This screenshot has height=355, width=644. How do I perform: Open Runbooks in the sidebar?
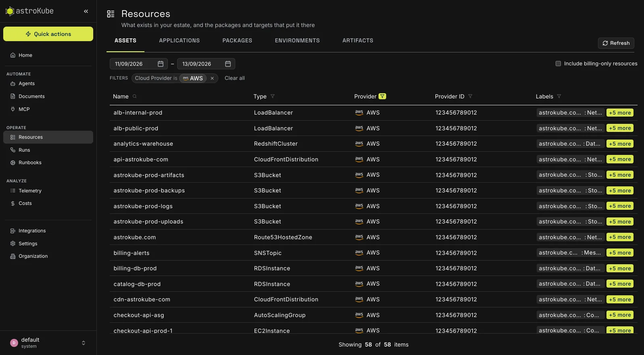(48, 163)
